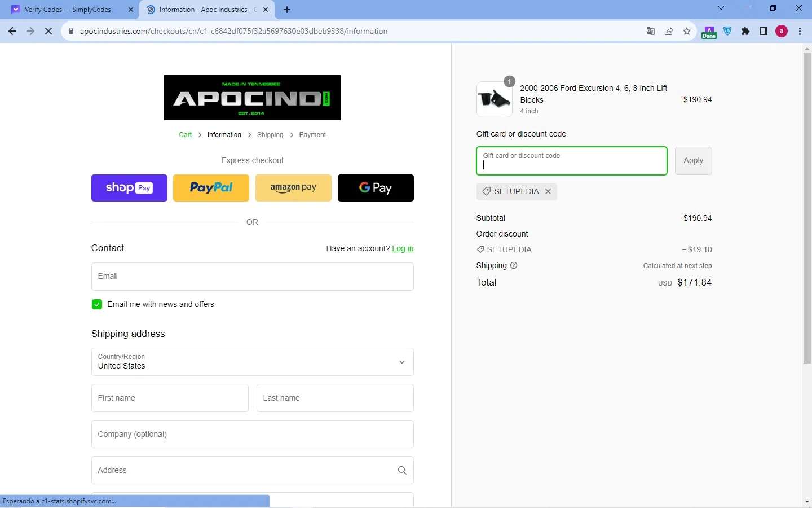Viewport: 812px width, 508px height.
Task: Click the blue shield extension icon
Action: [728, 31]
